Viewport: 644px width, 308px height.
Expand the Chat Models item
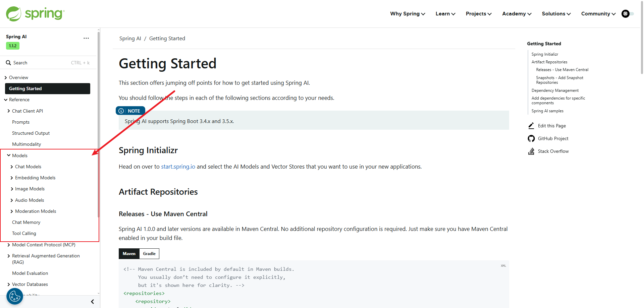click(x=12, y=167)
